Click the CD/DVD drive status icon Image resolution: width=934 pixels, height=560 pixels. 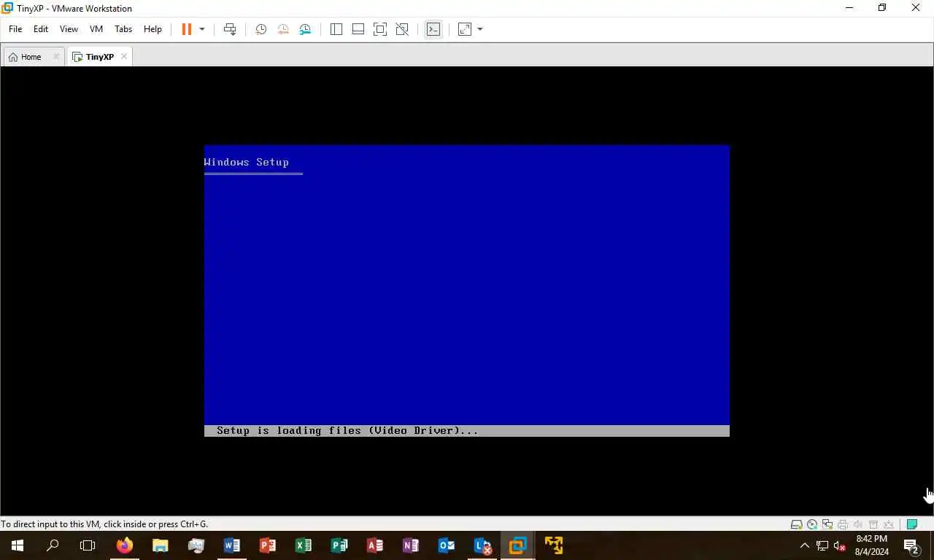(812, 524)
